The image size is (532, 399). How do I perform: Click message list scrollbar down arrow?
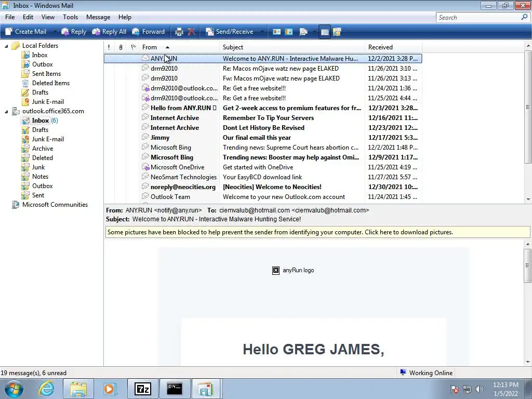528,199
